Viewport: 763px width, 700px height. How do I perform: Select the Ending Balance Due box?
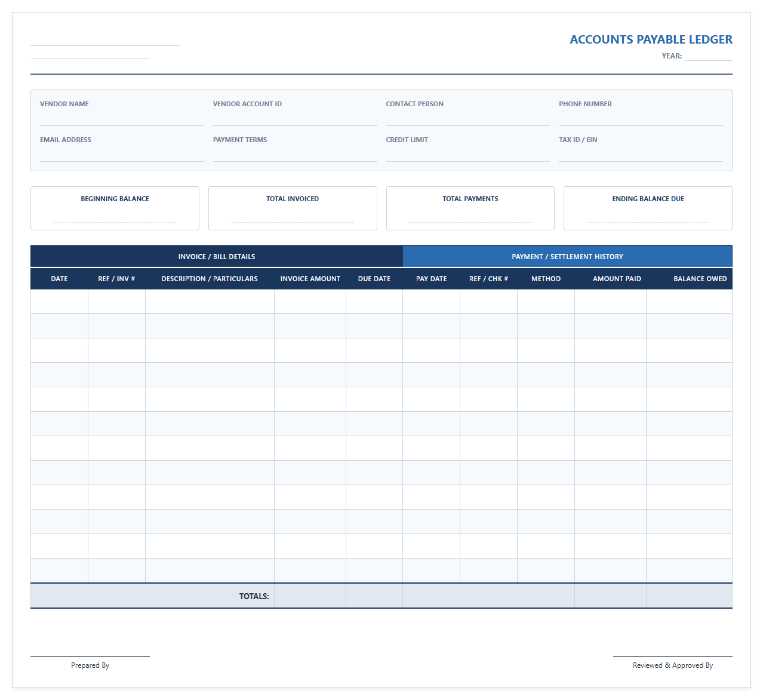(x=648, y=208)
